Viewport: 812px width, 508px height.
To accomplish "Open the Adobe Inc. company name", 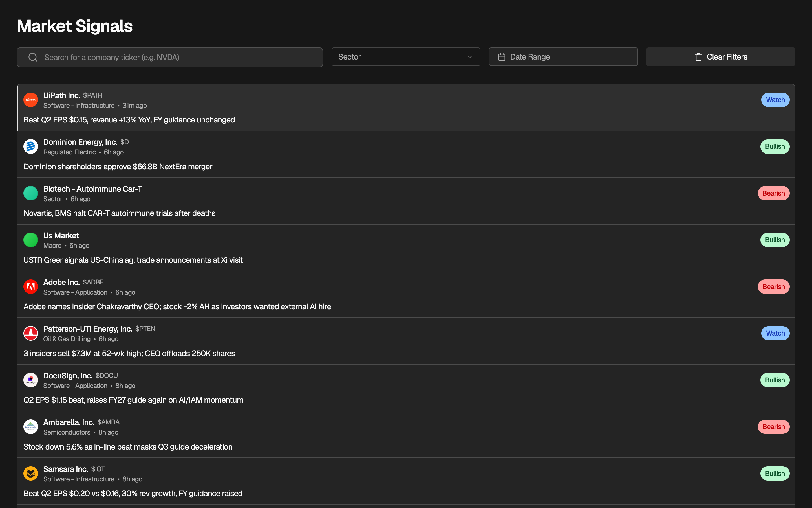I will point(61,282).
